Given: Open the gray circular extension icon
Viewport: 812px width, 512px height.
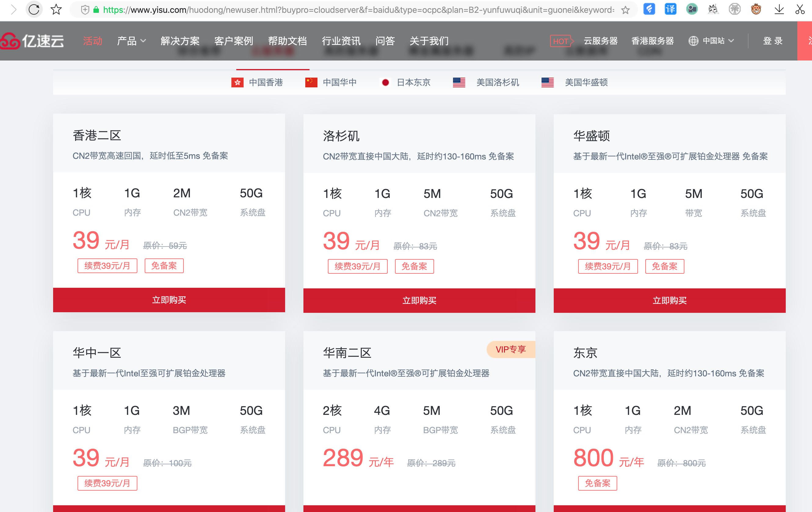Looking at the screenshot, I should coord(734,9).
